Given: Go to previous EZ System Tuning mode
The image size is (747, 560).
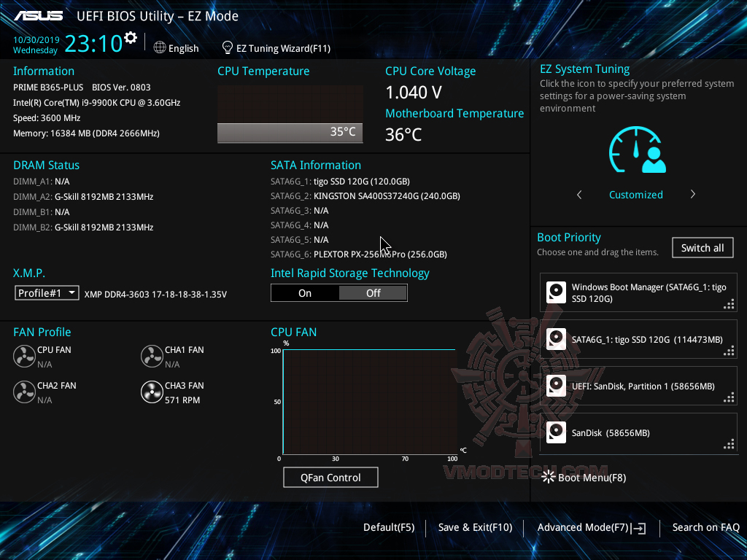Looking at the screenshot, I should (579, 194).
